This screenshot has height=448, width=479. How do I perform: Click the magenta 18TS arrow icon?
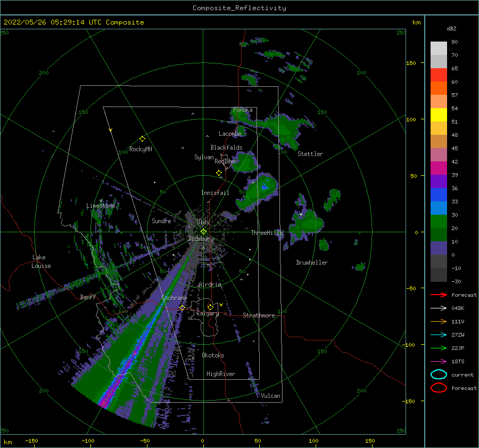(x=439, y=362)
